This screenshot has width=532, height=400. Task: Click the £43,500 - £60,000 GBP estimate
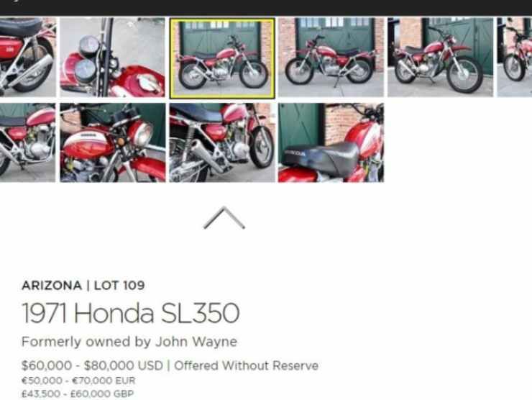point(78,394)
